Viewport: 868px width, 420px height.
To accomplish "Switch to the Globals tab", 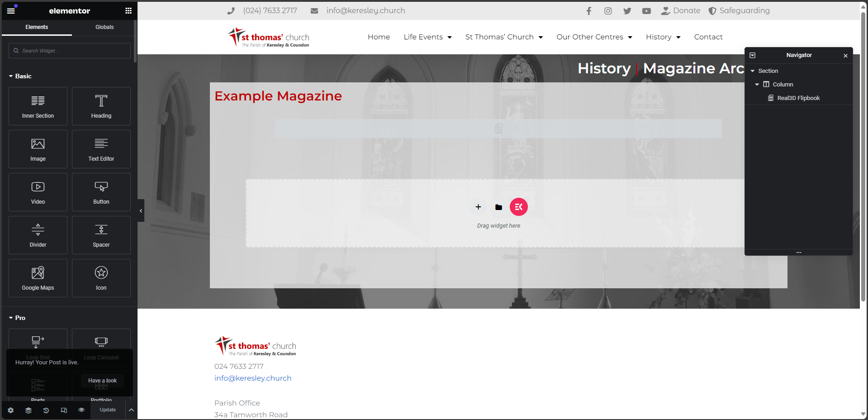I will tap(104, 27).
